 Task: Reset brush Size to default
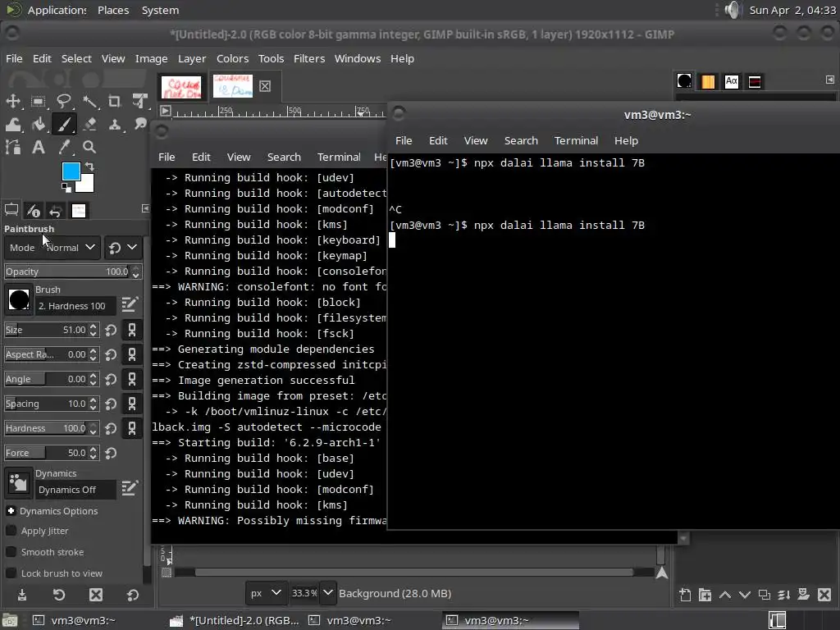click(111, 330)
